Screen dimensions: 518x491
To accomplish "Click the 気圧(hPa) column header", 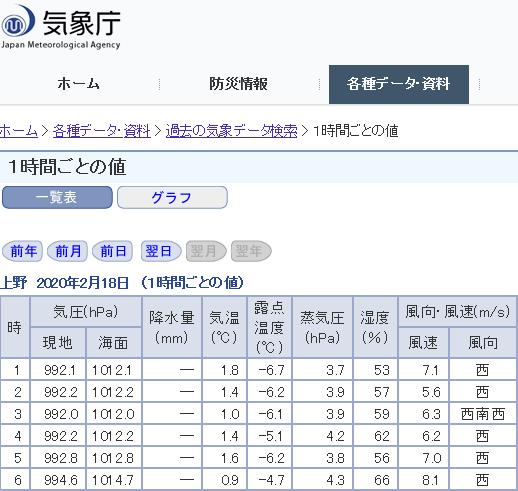I will [x=86, y=312].
